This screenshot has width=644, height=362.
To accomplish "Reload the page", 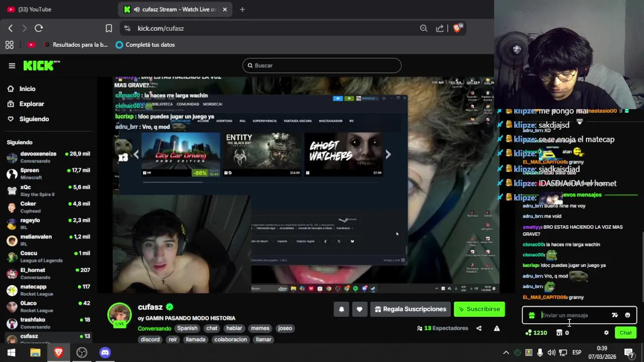I will (39, 28).
